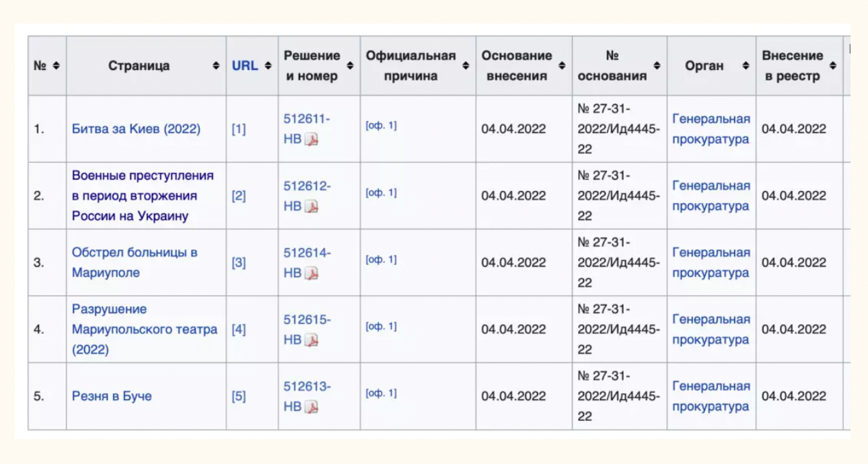Screen dimensions: 868x464
Task: Open Резня в Буче article link
Action: (112, 396)
